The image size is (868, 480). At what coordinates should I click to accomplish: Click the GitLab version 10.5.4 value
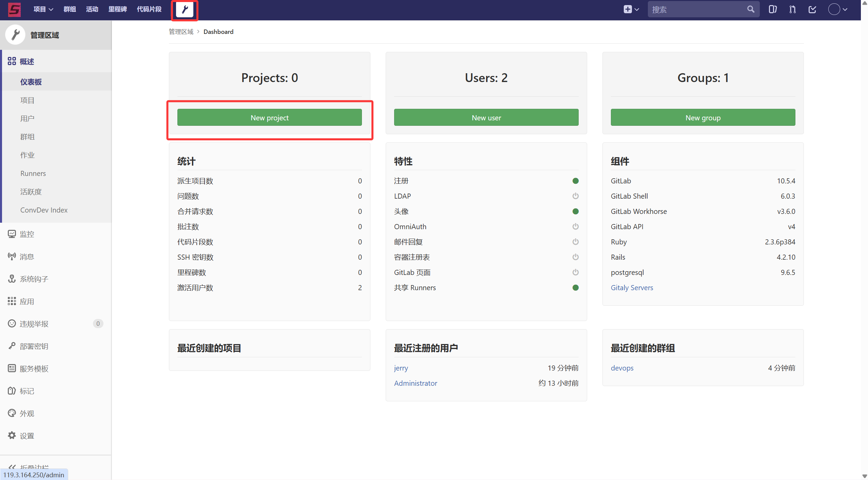(786, 181)
